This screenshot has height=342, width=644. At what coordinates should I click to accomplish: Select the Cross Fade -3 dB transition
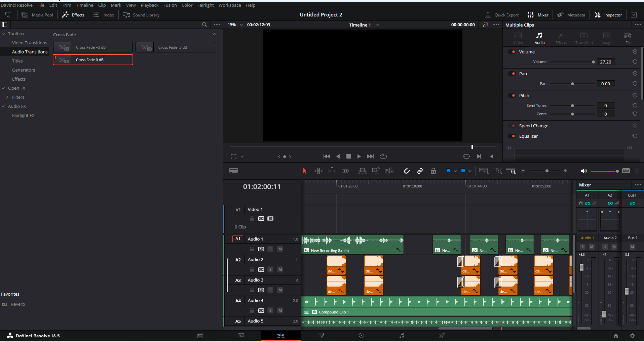pyautogui.click(x=175, y=47)
